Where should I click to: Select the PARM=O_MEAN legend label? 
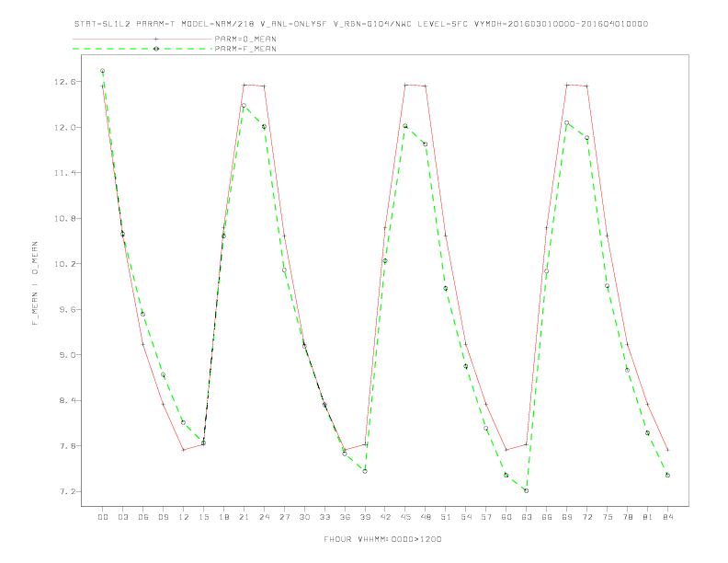tap(245, 39)
